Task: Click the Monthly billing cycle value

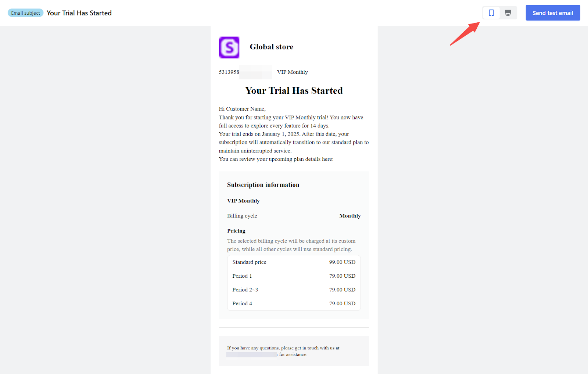Action: pyautogui.click(x=350, y=216)
